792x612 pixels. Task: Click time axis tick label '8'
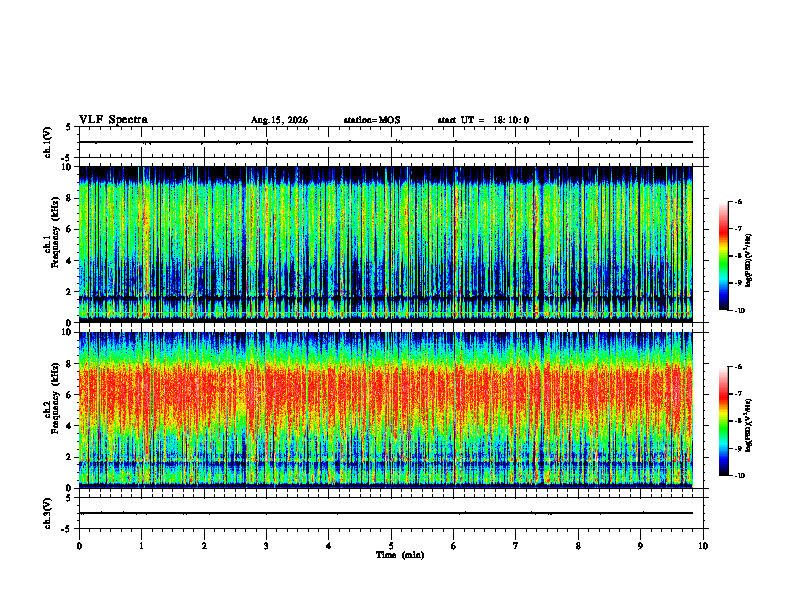(578, 546)
